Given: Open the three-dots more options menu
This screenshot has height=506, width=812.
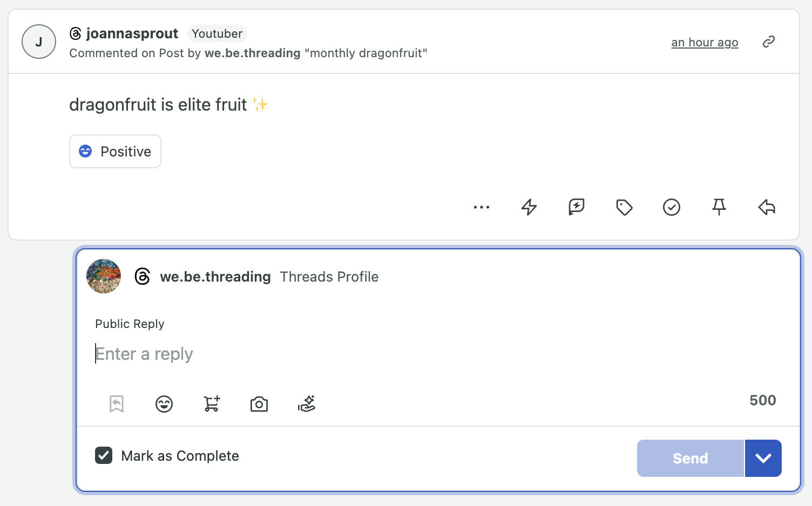Looking at the screenshot, I should click(481, 207).
